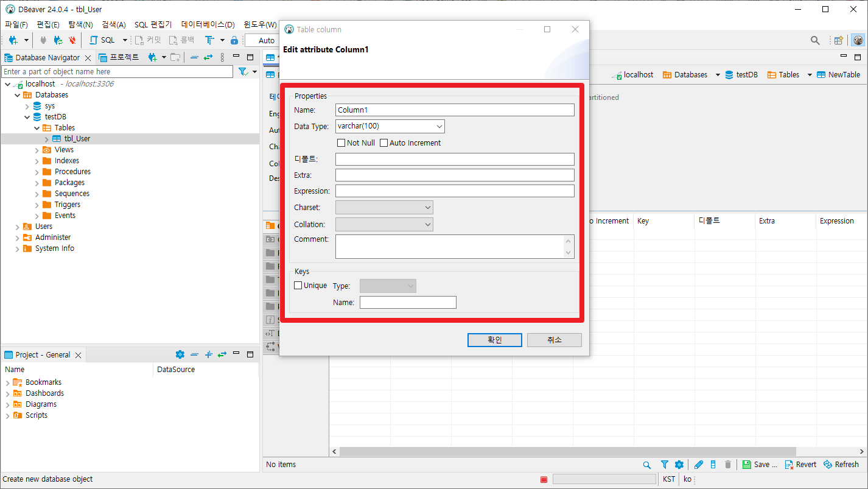Enable the Auto Increment checkbox
Viewport: 868px width, 489px height.
(384, 143)
